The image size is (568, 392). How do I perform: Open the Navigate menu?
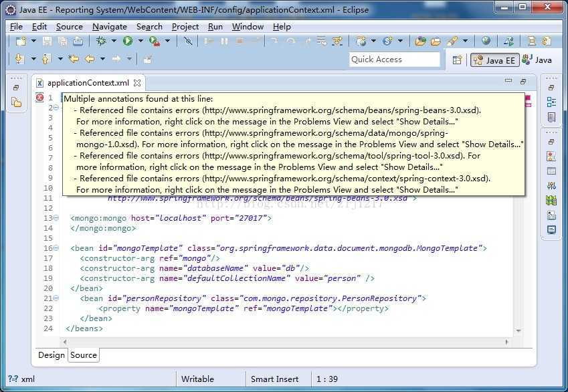pyautogui.click(x=110, y=27)
